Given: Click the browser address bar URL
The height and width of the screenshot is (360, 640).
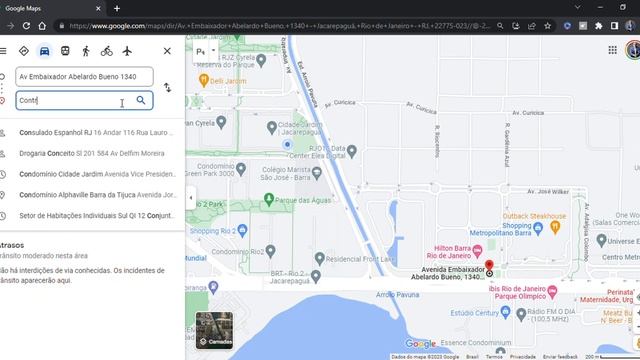Looking at the screenshot, I should click(x=280, y=26).
